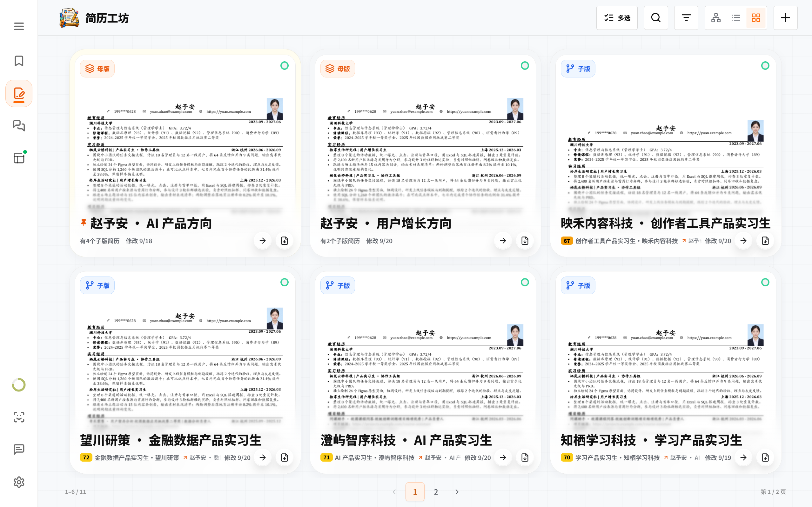
Task: Click the plus button to add resume
Action: coord(786,18)
